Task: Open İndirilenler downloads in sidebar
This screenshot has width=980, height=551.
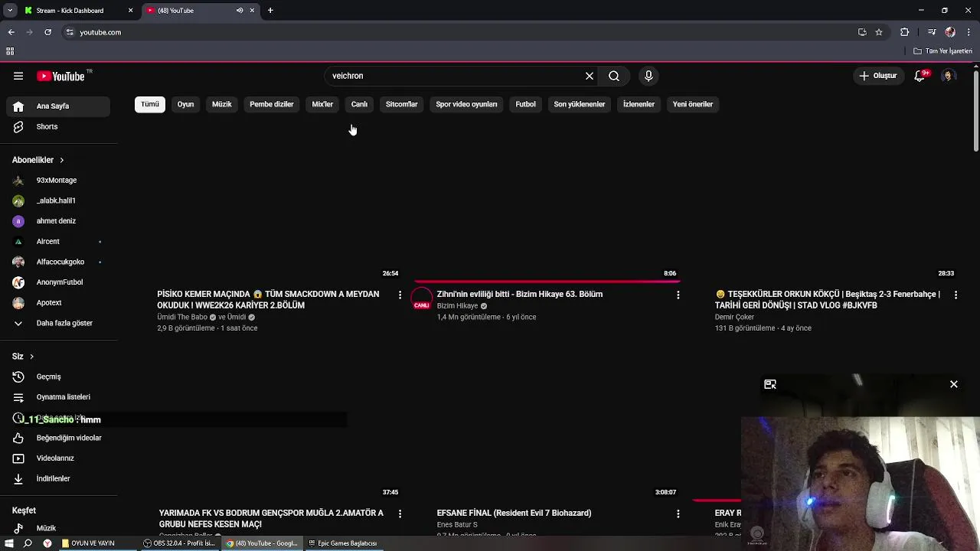Action: coord(58,478)
